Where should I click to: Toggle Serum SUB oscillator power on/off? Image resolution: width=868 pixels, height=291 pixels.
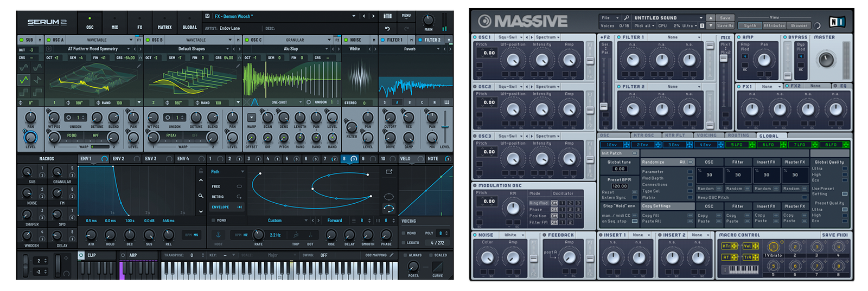(22, 40)
